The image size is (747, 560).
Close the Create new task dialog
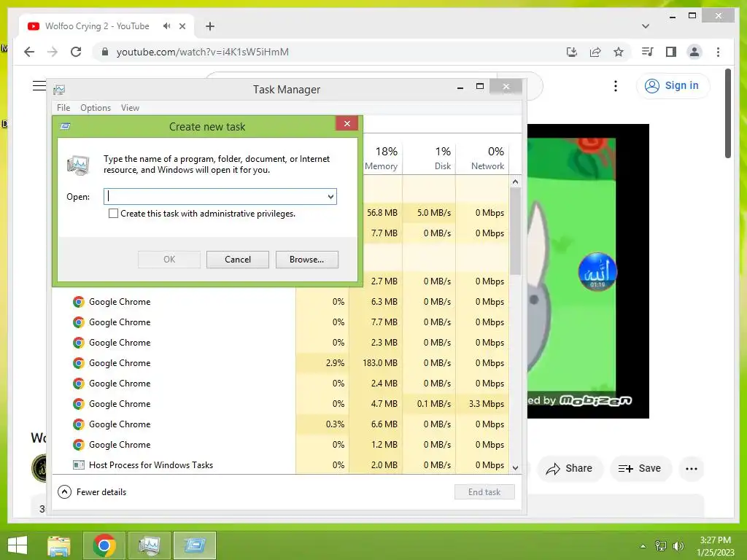[347, 123]
